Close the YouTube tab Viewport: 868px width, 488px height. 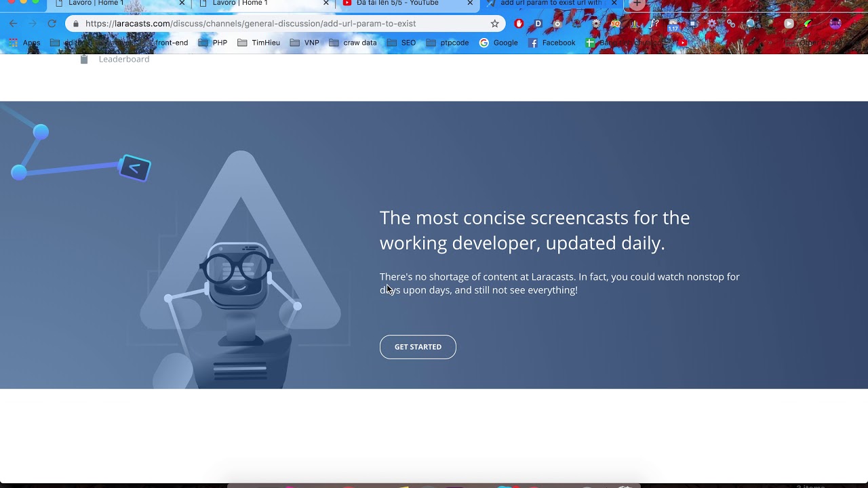click(x=470, y=3)
